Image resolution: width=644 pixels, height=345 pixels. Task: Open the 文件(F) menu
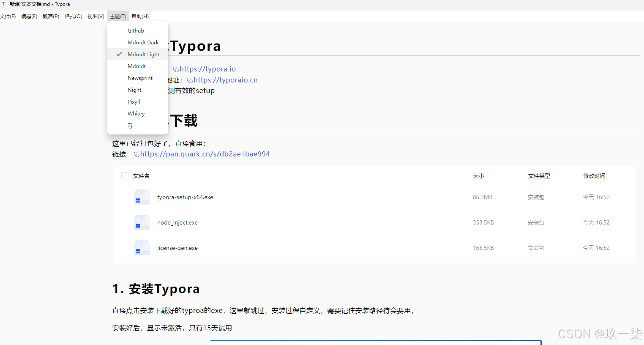click(8, 16)
